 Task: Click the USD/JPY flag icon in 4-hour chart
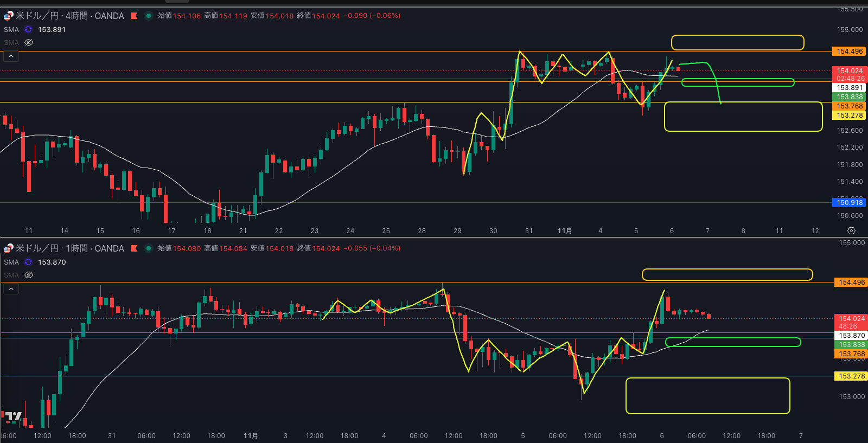(x=8, y=16)
